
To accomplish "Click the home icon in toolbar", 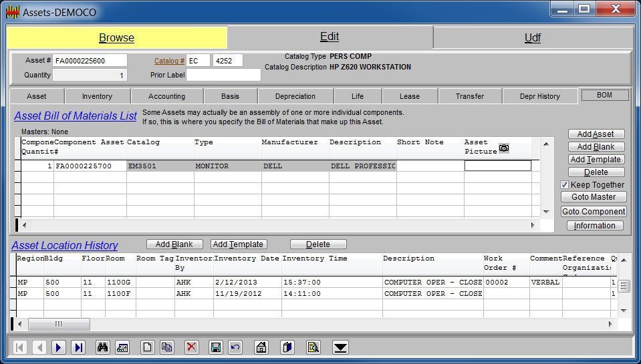I will (261, 347).
